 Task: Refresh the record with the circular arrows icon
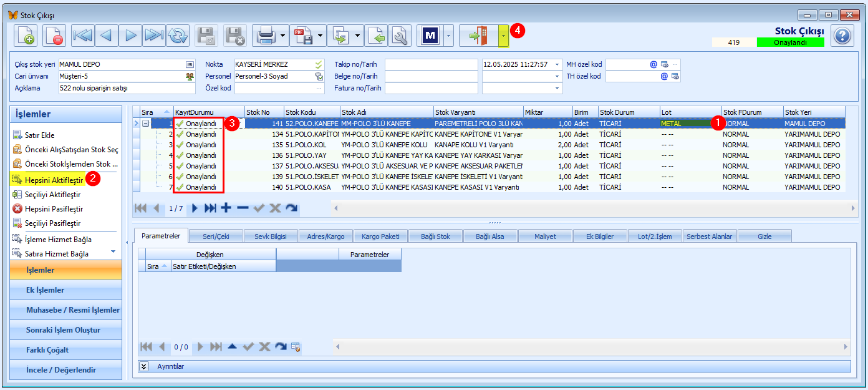pos(178,36)
